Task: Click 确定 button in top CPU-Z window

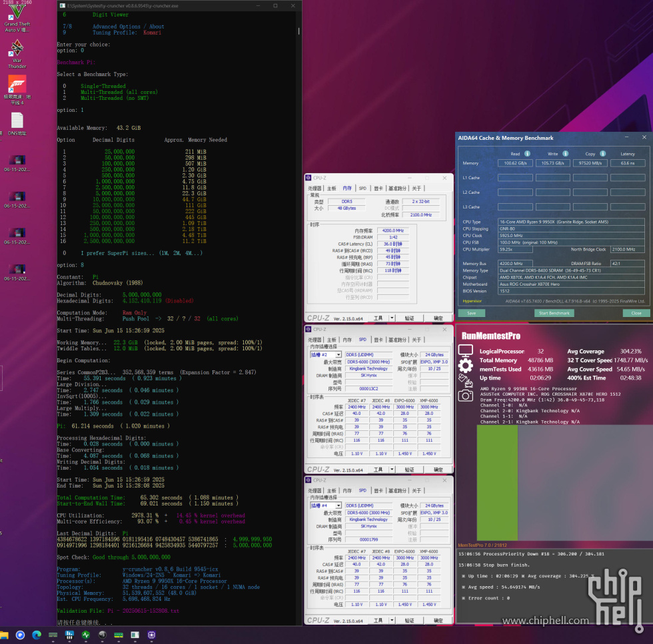Action: pos(438,318)
